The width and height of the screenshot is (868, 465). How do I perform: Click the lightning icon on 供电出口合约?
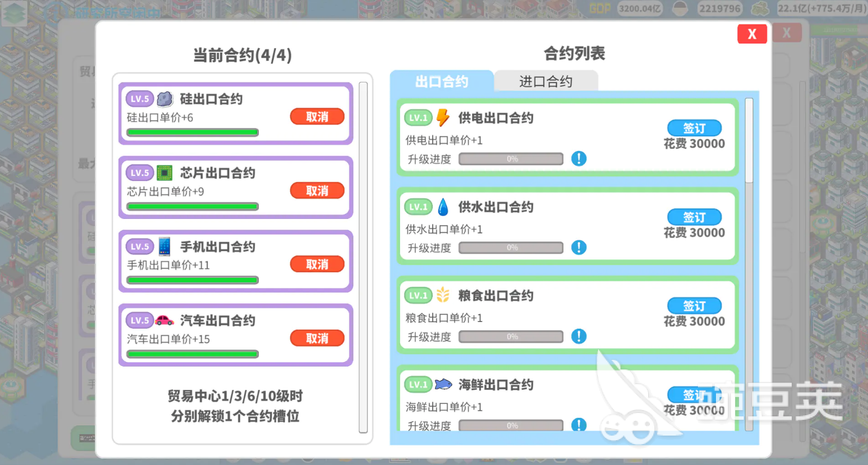tap(443, 117)
